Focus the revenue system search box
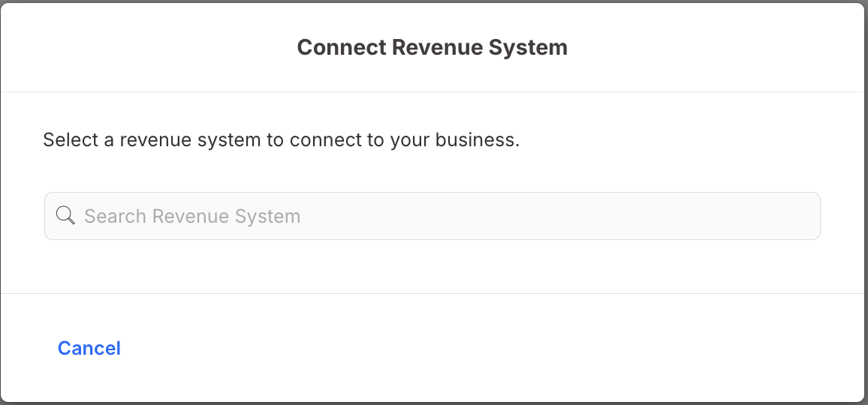 point(432,216)
